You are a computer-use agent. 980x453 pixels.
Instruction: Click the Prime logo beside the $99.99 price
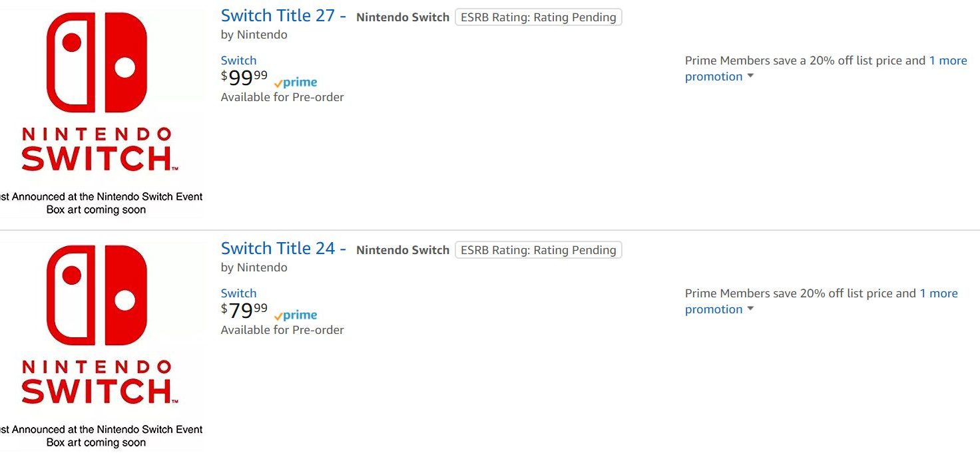296,82
